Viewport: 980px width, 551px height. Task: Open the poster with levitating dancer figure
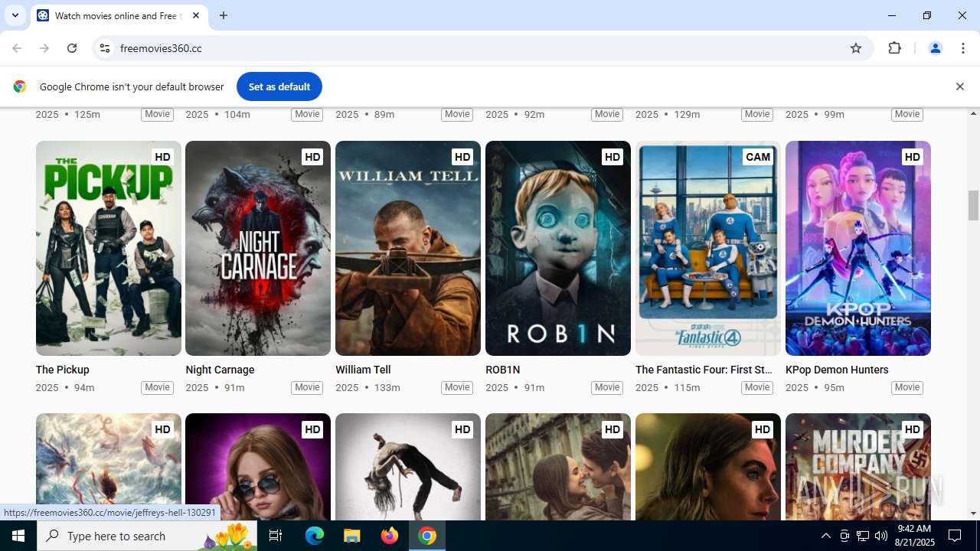click(408, 467)
